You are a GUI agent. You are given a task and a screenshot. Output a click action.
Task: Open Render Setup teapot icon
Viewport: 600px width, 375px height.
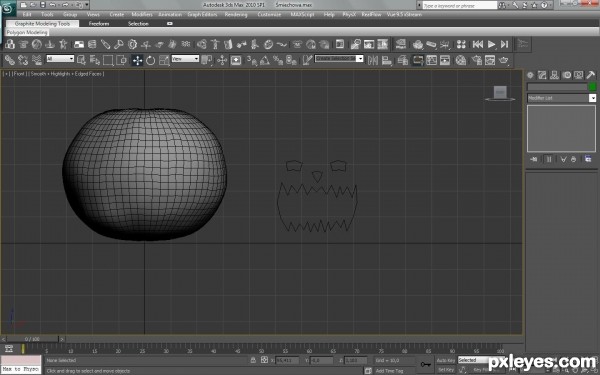coord(477,60)
